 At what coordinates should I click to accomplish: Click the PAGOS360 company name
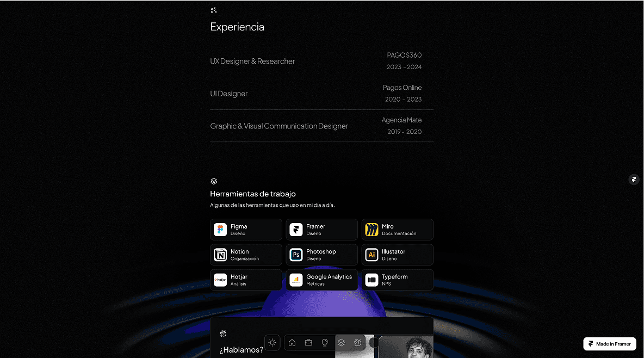(404, 55)
